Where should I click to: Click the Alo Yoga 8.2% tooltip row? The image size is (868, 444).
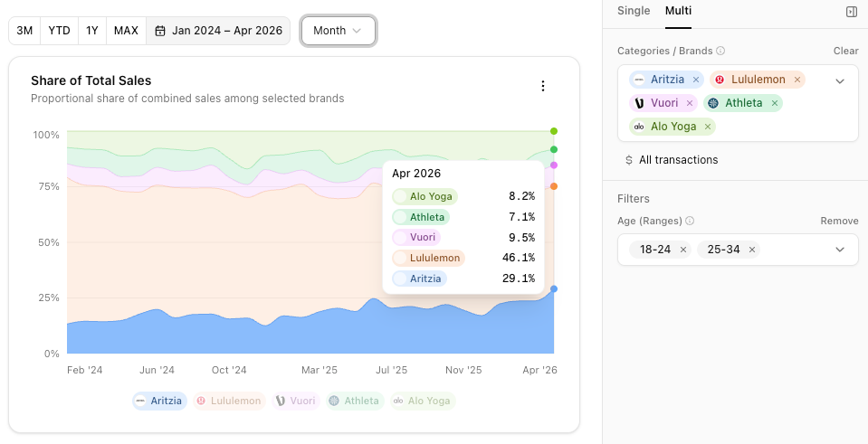point(463,196)
